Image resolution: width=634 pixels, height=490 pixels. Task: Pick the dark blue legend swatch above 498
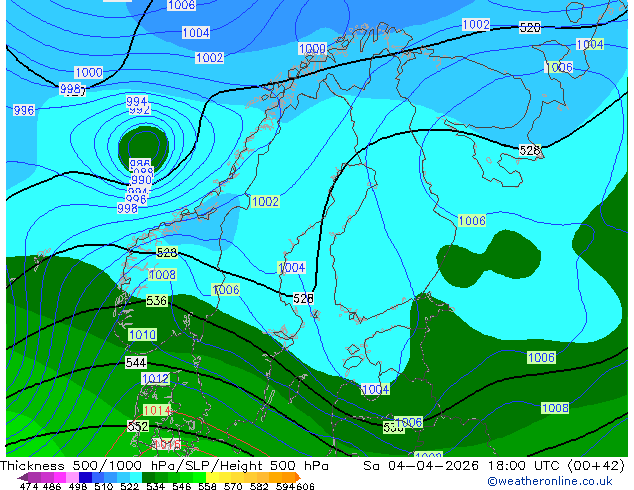point(85,477)
